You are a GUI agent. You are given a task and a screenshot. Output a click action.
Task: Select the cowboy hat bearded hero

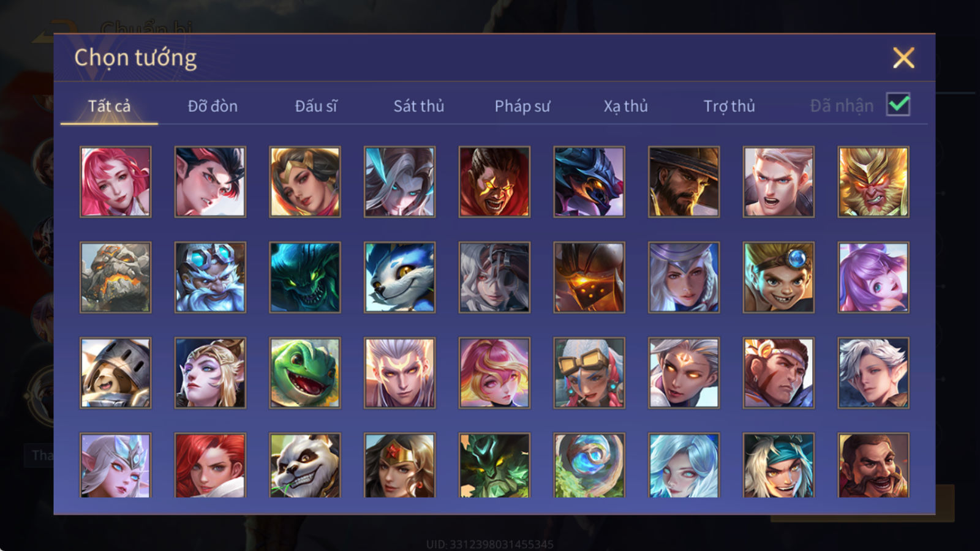tap(684, 182)
